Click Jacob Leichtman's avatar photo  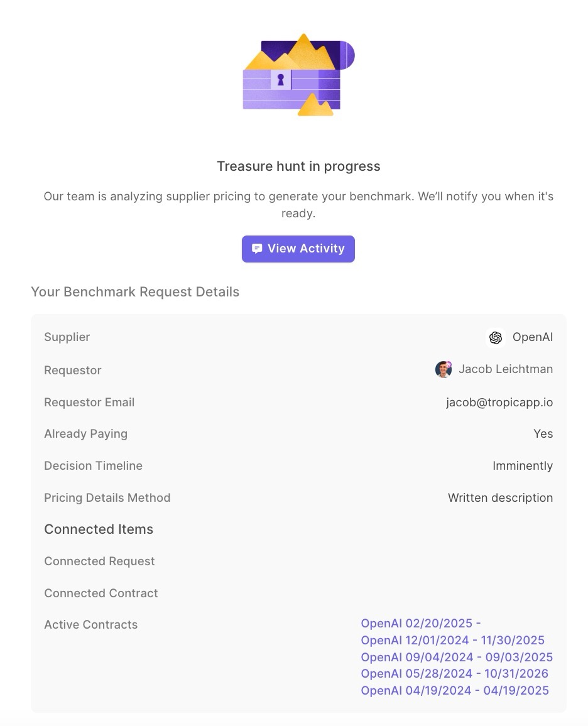(444, 369)
